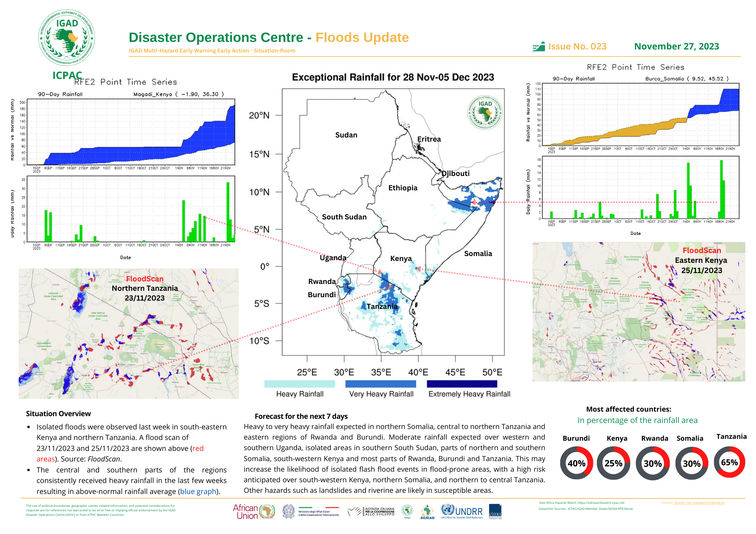Image resolution: width=756 pixels, height=534 pixels.
Task: Click the UNDRR logo in footer
Action: [462, 511]
